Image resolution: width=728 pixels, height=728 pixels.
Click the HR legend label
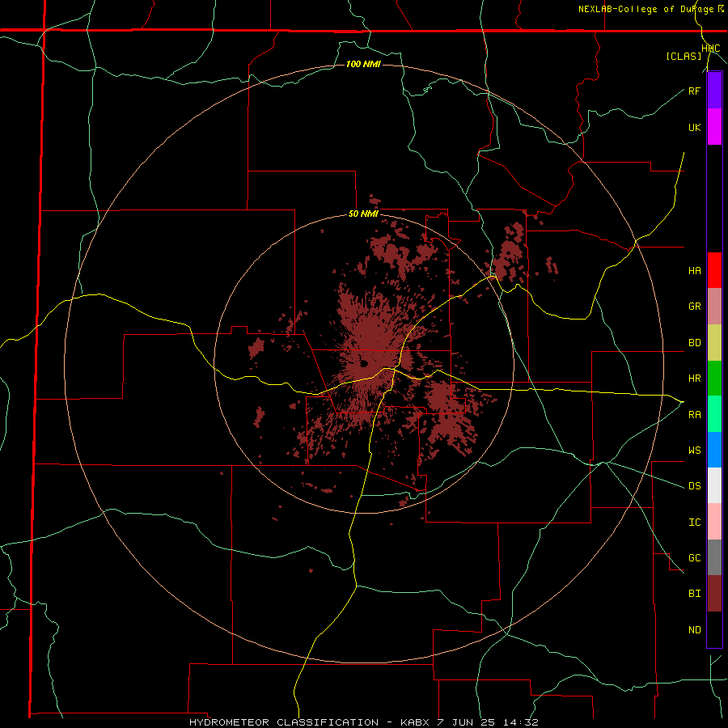(694, 379)
